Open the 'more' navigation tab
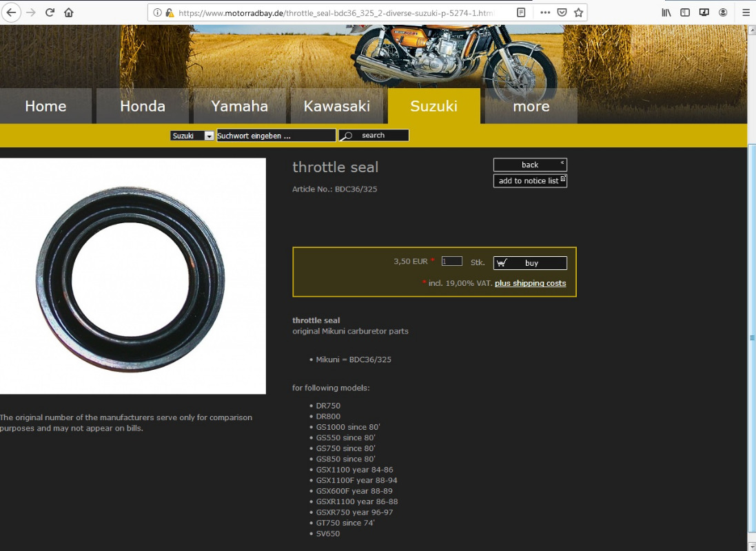756x551 pixels. (x=531, y=106)
